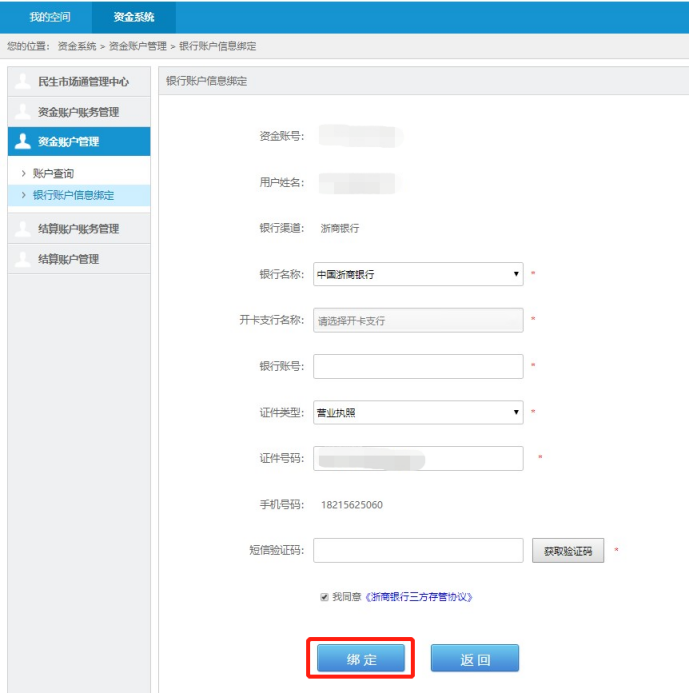This screenshot has height=693, width=689.
Task: Click the 绑定 button
Action: tap(361, 659)
